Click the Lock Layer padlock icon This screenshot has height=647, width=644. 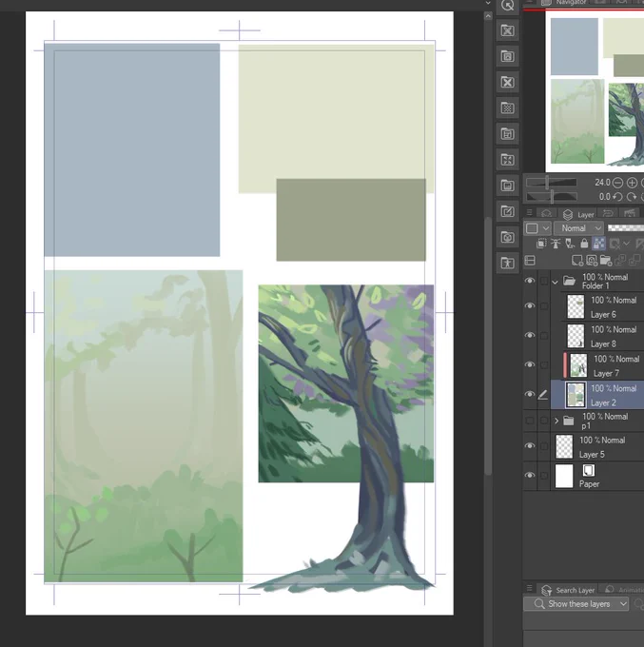coord(584,244)
